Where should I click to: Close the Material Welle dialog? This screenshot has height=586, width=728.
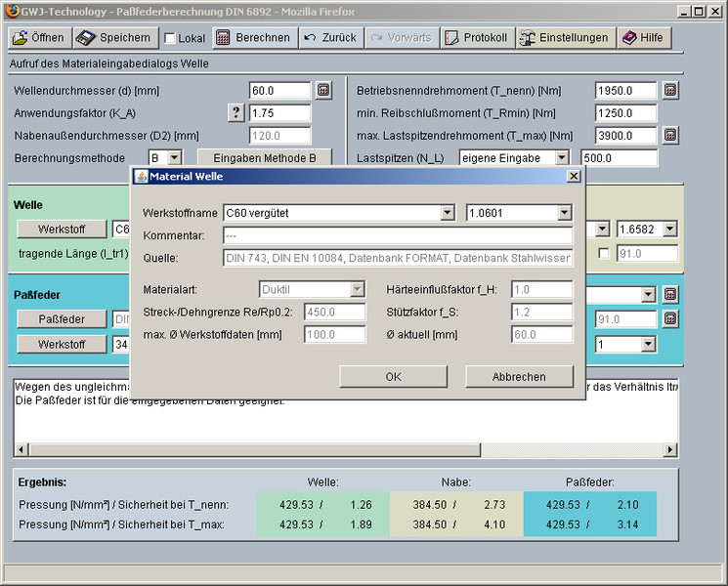[x=574, y=176]
